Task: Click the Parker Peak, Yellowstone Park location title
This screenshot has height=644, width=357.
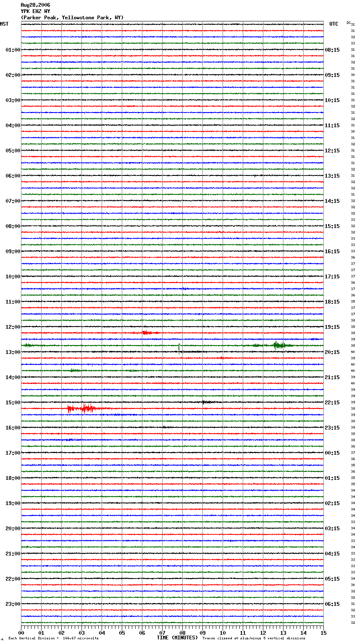Action: click(x=72, y=18)
